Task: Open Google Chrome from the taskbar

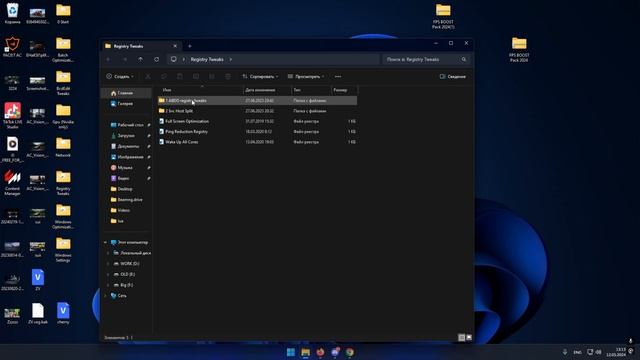Action: 350,352
